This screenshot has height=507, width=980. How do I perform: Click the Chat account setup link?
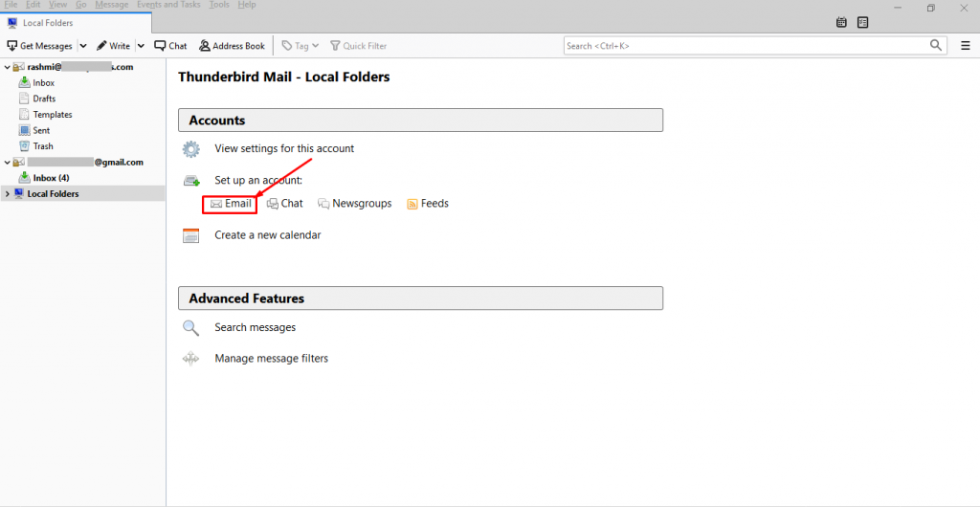click(x=284, y=204)
